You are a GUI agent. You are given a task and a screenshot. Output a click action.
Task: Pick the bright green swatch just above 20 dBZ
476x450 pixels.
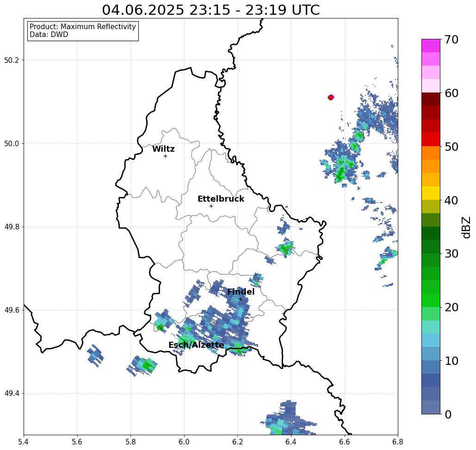pos(431,300)
